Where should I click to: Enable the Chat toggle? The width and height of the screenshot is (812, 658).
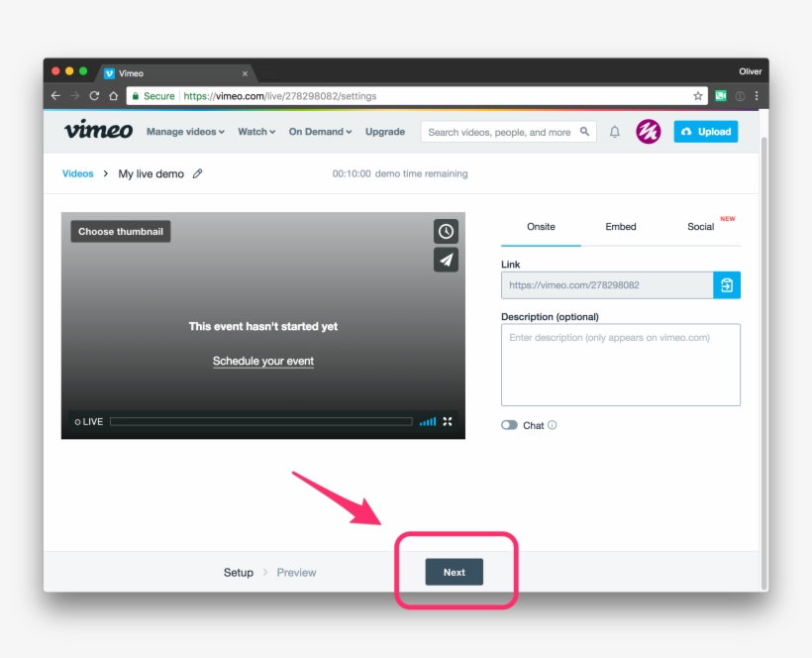[507, 425]
